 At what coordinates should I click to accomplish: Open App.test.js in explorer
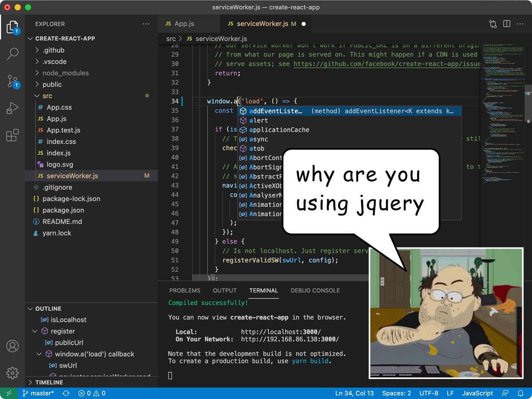point(91,130)
